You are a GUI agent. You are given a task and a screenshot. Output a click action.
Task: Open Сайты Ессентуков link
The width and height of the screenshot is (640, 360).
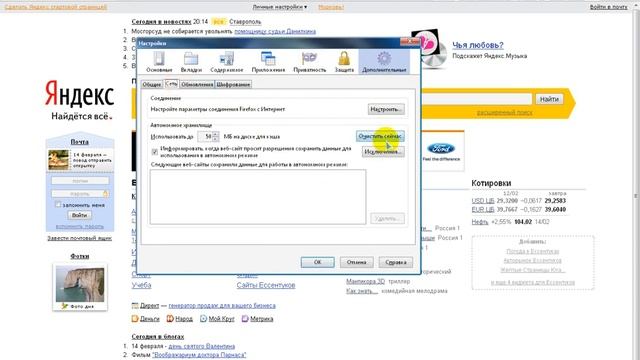(x=266, y=285)
